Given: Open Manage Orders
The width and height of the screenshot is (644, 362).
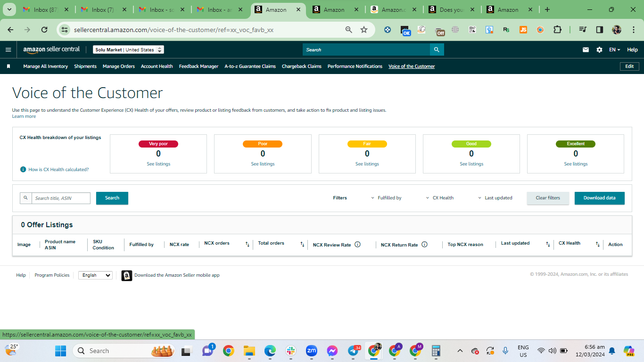Looking at the screenshot, I should coord(119,66).
